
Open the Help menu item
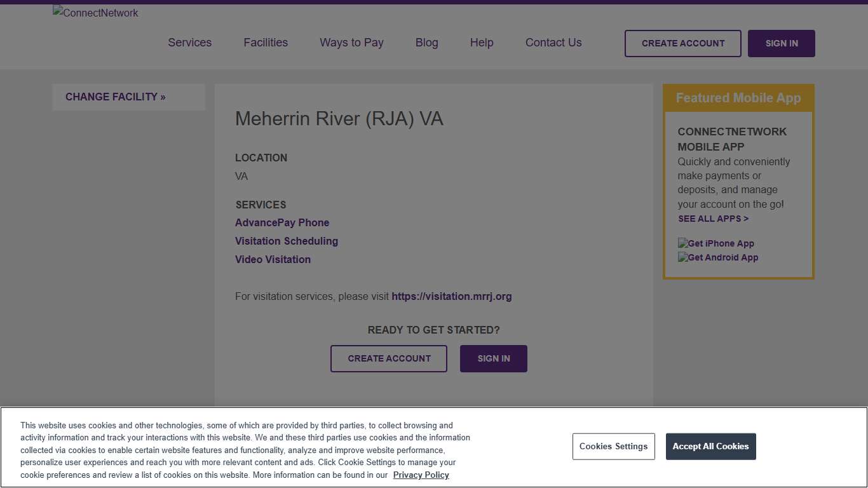(x=481, y=43)
